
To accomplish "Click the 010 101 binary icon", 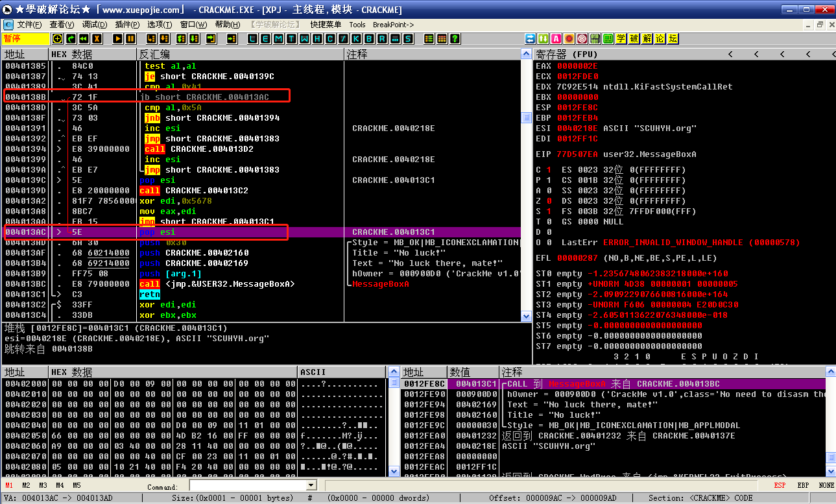I will [595, 39].
